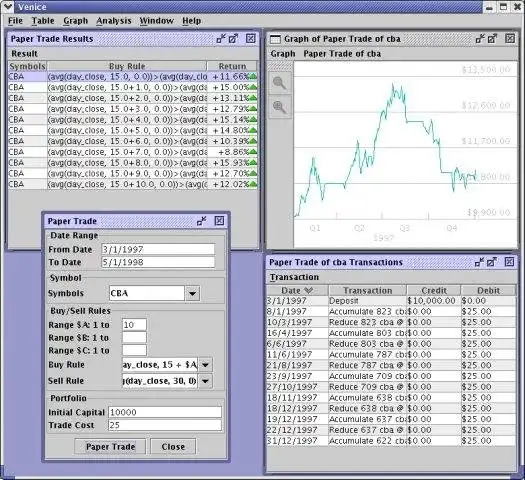Click the Initial Capital field
The width and height of the screenshot is (525, 480).
(165, 412)
